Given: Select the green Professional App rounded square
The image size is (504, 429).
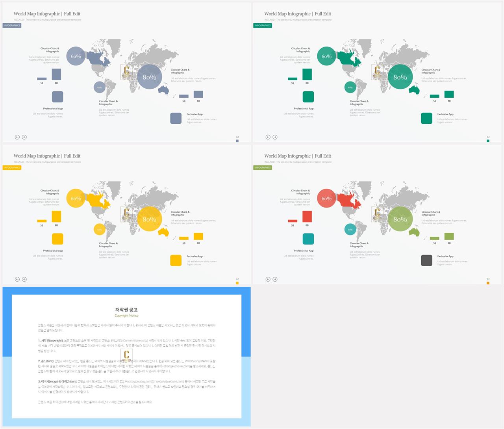Looking at the screenshot, I should pyautogui.click(x=308, y=97).
